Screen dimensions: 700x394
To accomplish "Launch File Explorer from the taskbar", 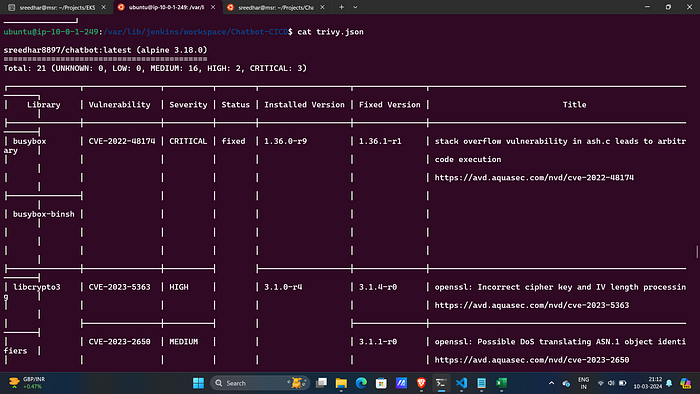I will tap(341, 383).
